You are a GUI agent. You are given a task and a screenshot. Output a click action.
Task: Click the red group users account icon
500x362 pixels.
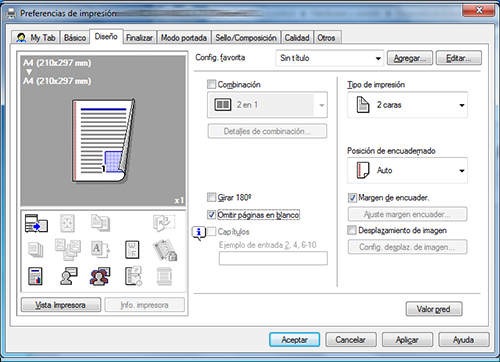pos(100,276)
